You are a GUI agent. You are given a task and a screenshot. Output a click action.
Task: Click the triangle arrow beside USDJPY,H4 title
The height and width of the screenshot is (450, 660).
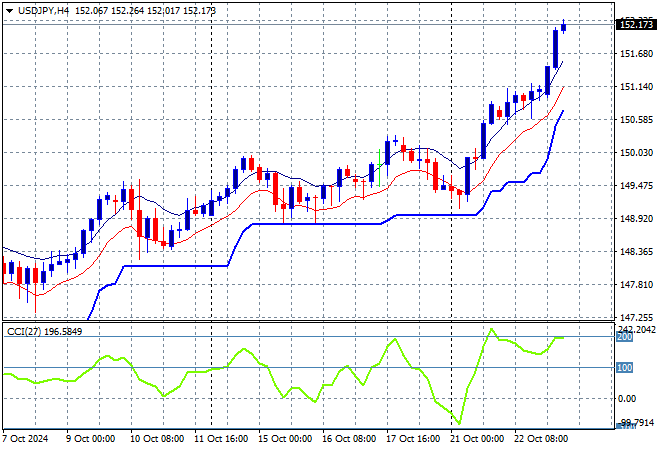[9, 11]
